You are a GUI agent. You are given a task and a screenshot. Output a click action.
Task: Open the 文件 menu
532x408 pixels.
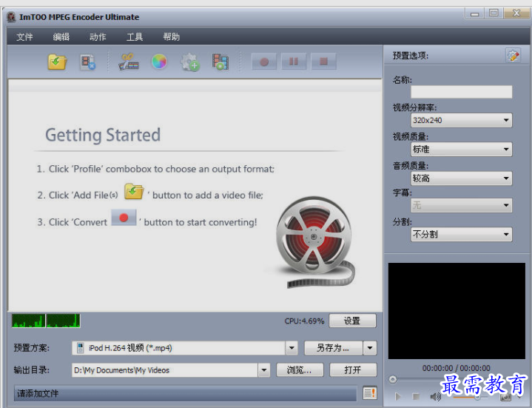pyautogui.click(x=24, y=37)
